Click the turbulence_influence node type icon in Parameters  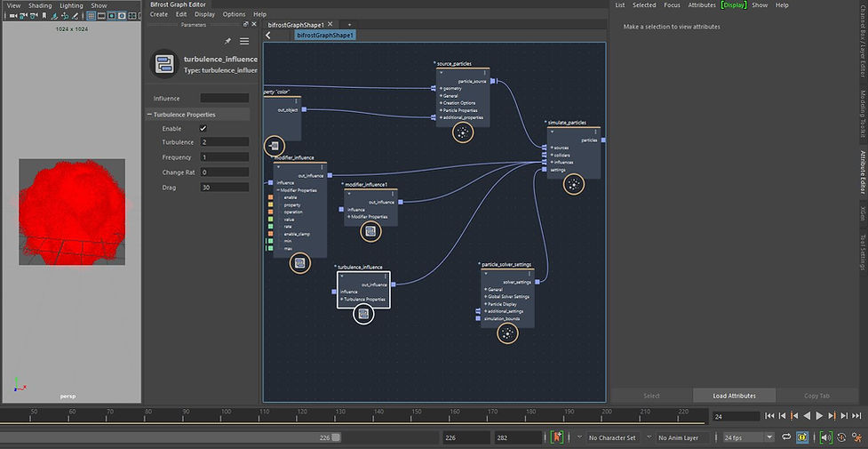click(x=164, y=64)
